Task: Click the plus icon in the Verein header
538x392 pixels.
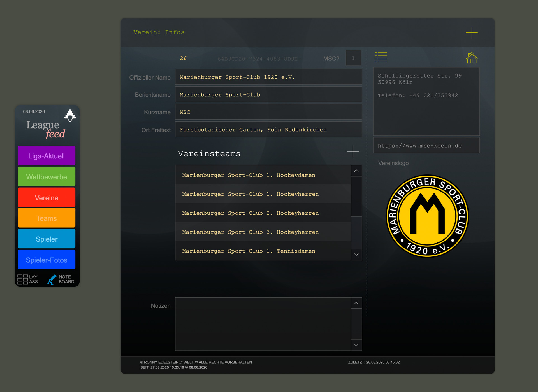Action: pyautogui.click(x=472, y=32)
